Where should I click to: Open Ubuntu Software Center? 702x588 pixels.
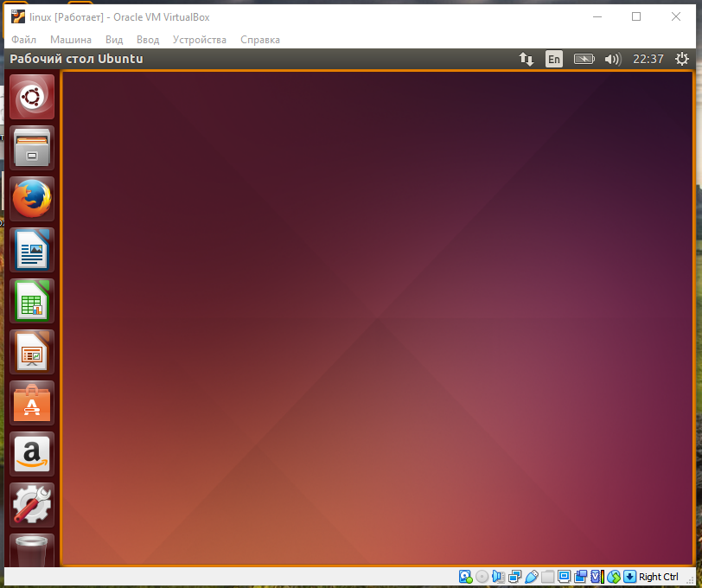[x=32, y=403]
